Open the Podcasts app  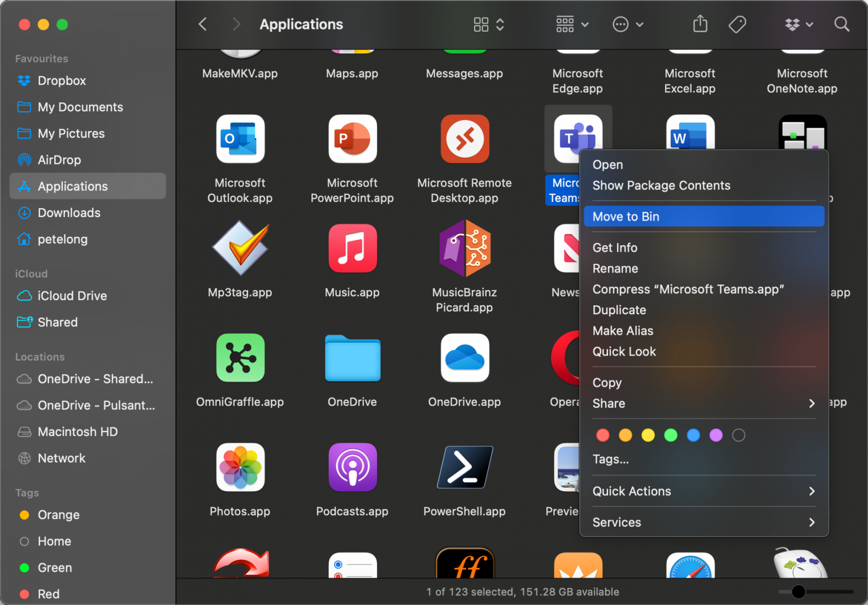[352, 467]
